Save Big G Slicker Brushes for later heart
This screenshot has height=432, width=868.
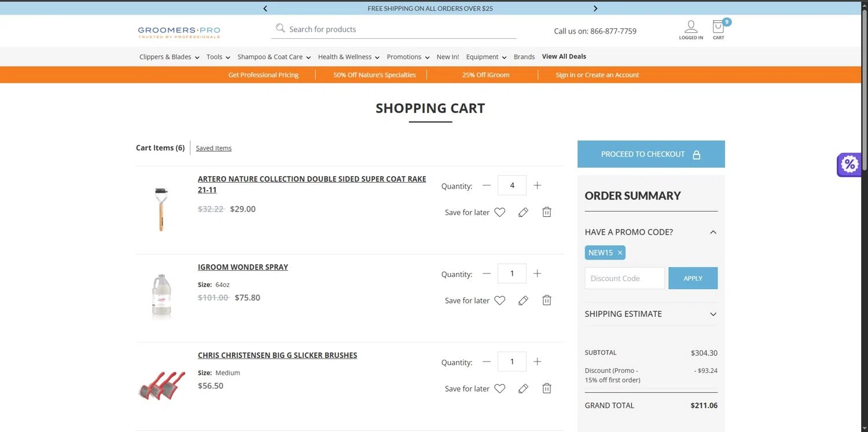500,389
